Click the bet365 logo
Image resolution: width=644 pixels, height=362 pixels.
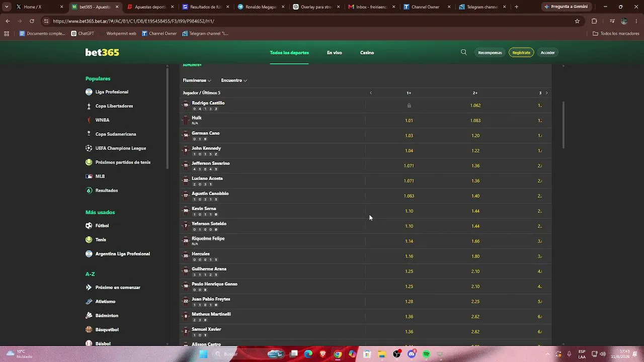(x=102, y=52)
